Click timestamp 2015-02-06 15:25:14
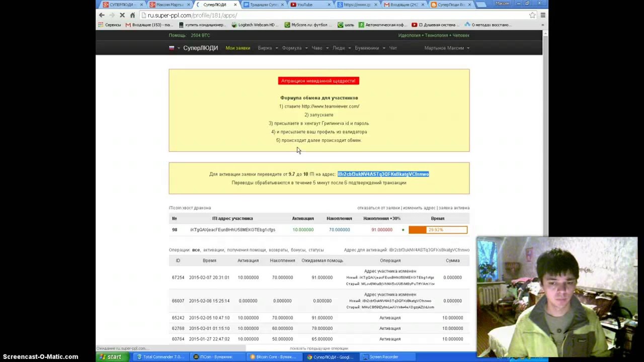 [x=209, y=301]
